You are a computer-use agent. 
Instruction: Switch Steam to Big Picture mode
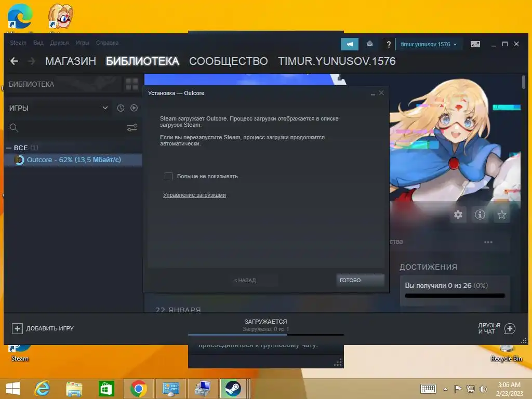(475, 44)
